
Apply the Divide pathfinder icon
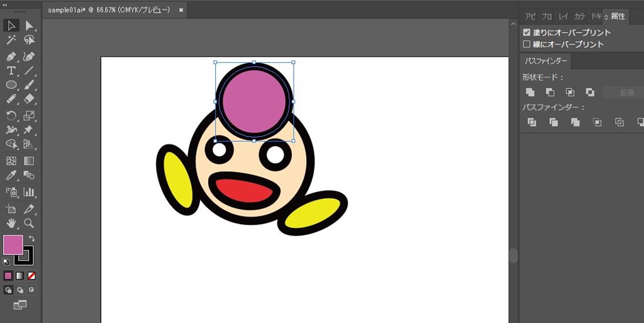pos(531,122)
